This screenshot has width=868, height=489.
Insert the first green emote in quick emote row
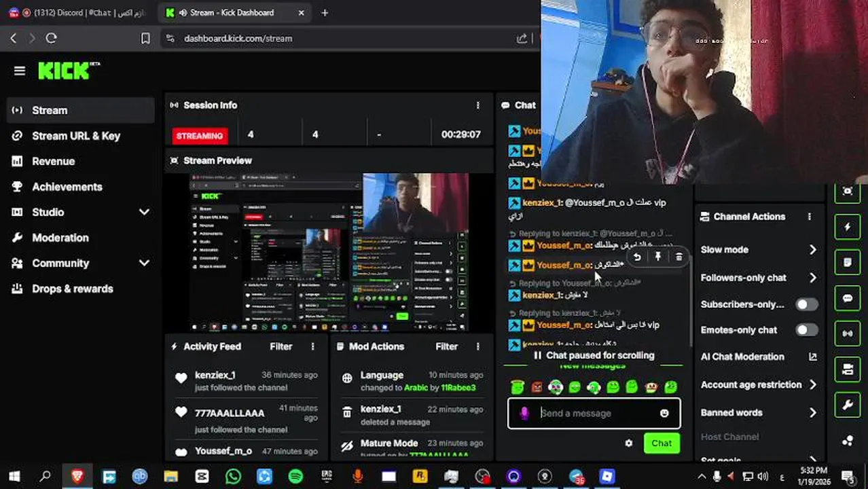point(518,387)
